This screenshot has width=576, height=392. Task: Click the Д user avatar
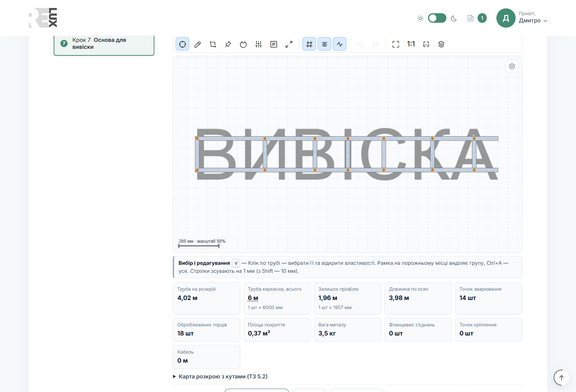click(506, 18)
